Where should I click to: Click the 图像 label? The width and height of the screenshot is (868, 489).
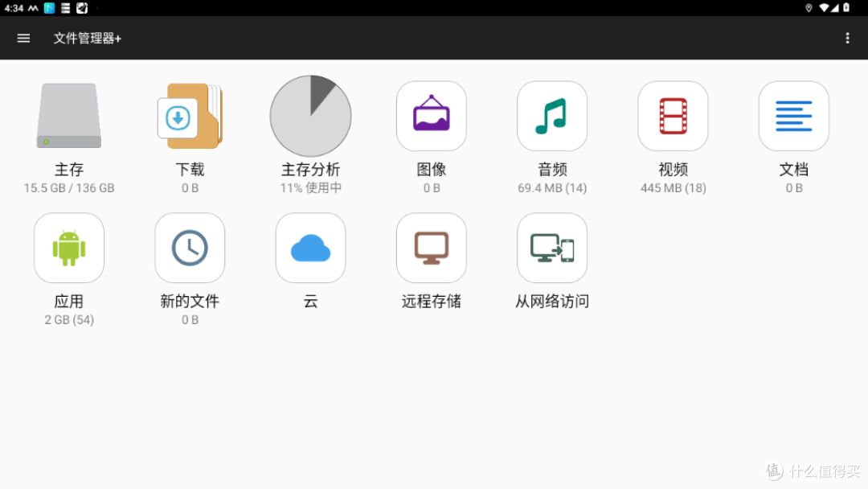click(x=432, y=169)
